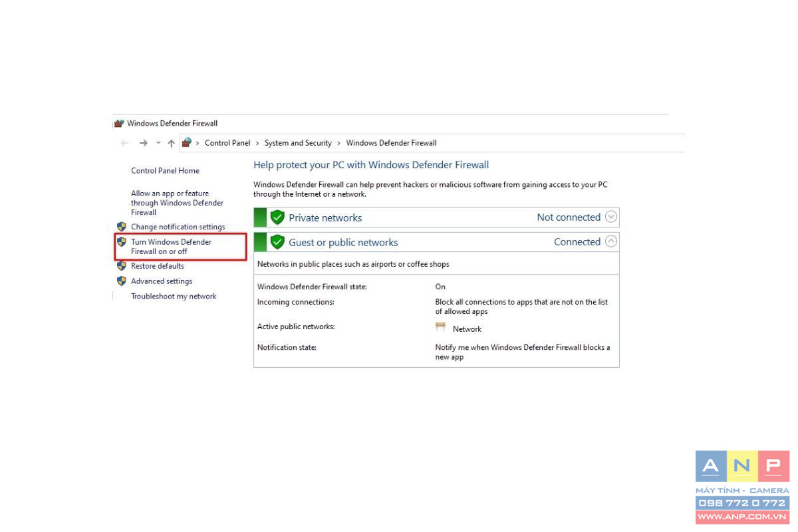The image size is (798, 532).
Task: Expand the Private networks section chevron
Action: coord(611,217)
